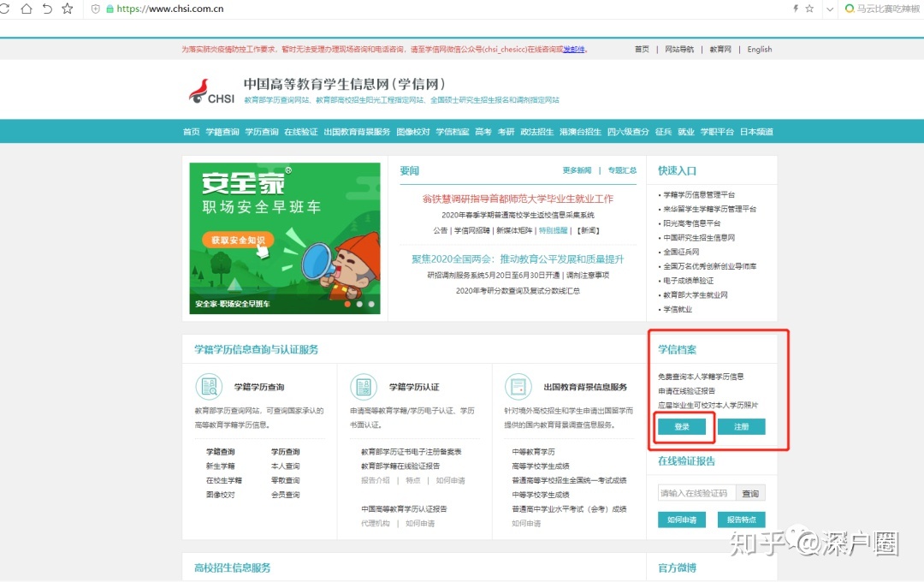Open 中国研究生招生信息网 quick link
Image resolution: width=924 pixels, height=582 pixels.
coord(699,238)
